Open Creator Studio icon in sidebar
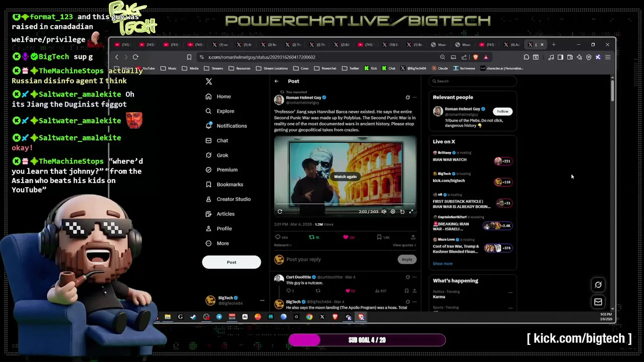Viewport: 644px width, 362px height. tap(208, 199)
